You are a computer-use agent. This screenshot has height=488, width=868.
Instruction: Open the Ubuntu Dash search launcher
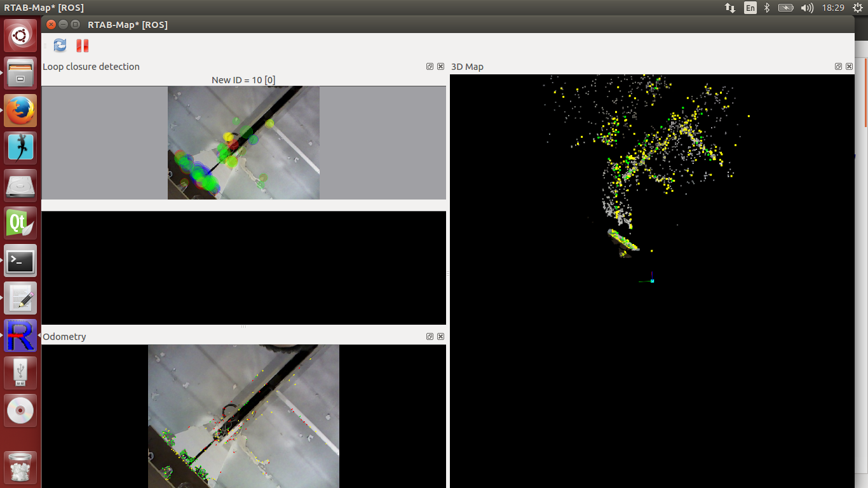20,36
